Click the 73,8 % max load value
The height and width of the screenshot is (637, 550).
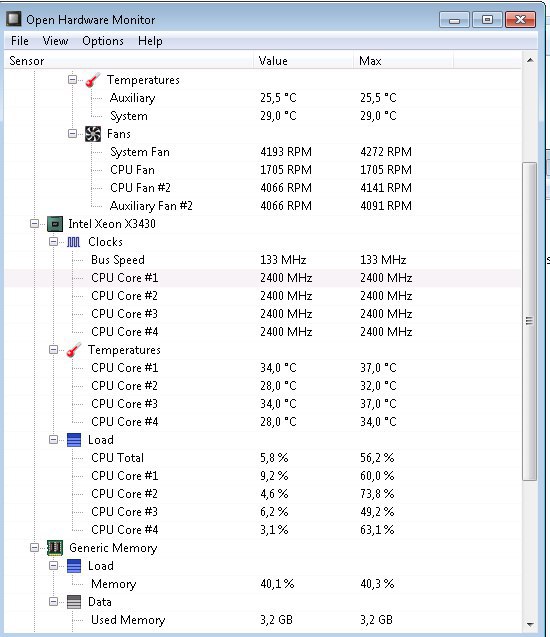[377, 494]
